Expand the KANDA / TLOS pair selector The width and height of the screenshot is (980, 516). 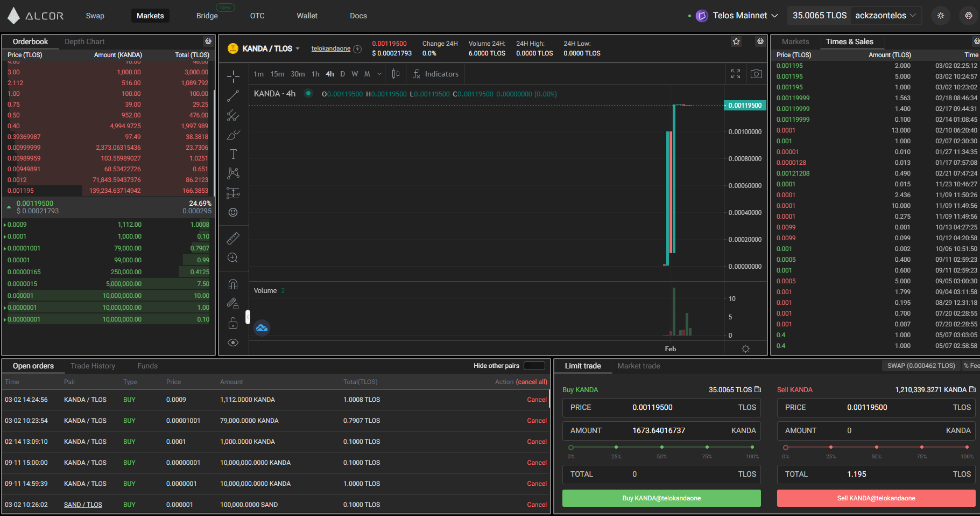pos(271,48)
